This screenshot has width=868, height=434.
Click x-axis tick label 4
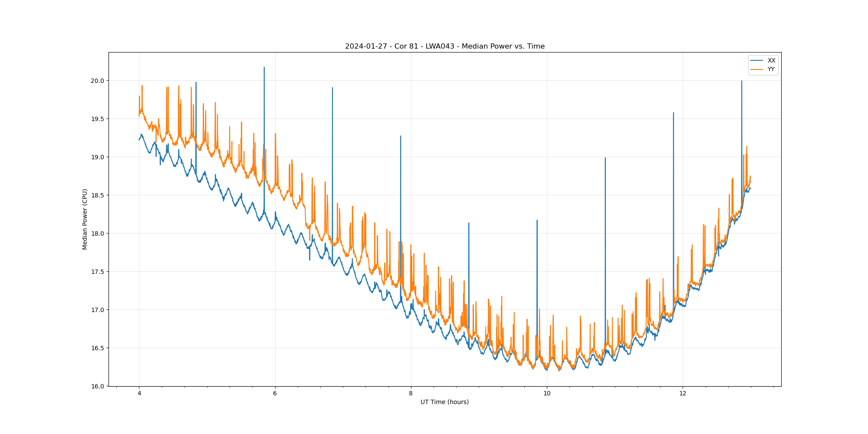pyautogui.click(x=139, y=394)
